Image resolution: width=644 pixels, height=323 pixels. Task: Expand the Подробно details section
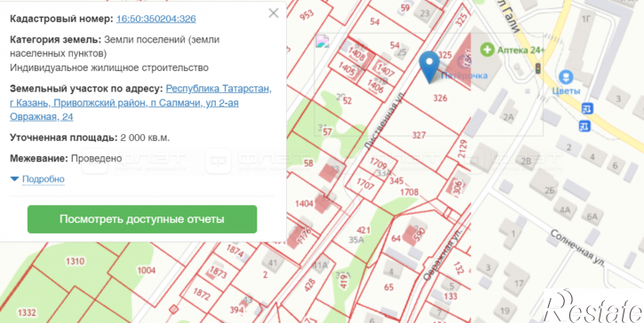pos(44,179)
